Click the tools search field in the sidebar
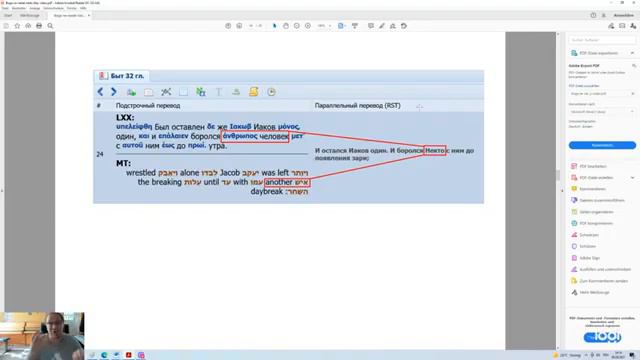Image resolution: width=640 pixels, height=360 pixels. (x=602, y=40)
